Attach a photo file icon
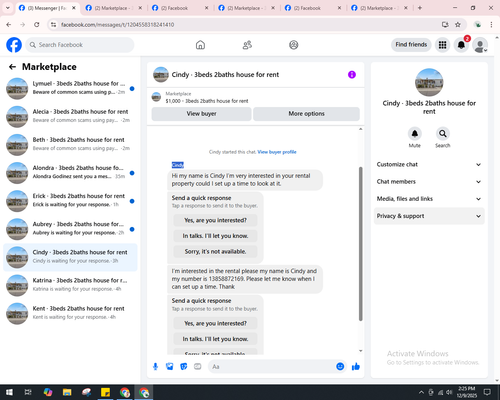This screenshot has height=400, width=500. point(170,367)
